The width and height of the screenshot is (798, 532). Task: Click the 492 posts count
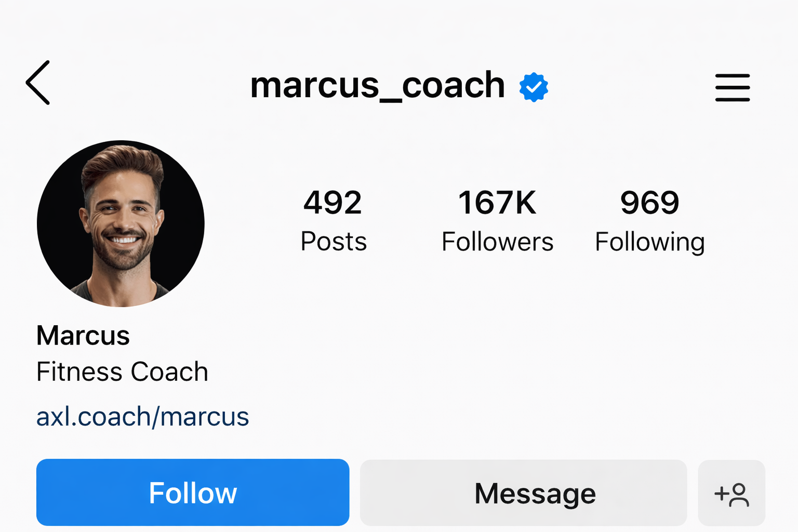point(332,203)
